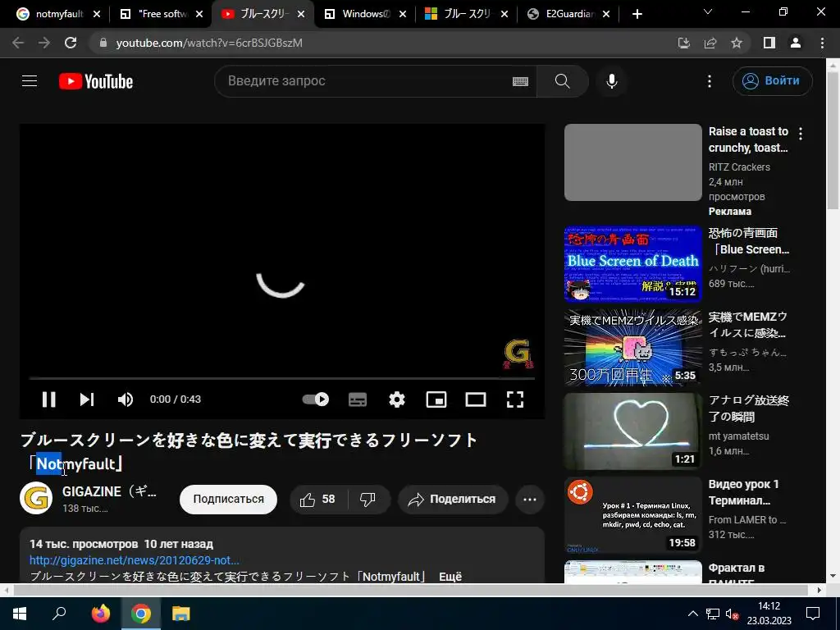The width and height of the screenshot is (840, 630).
Task: Install the YouTube app from address bar icon
Action: point(683,43)
